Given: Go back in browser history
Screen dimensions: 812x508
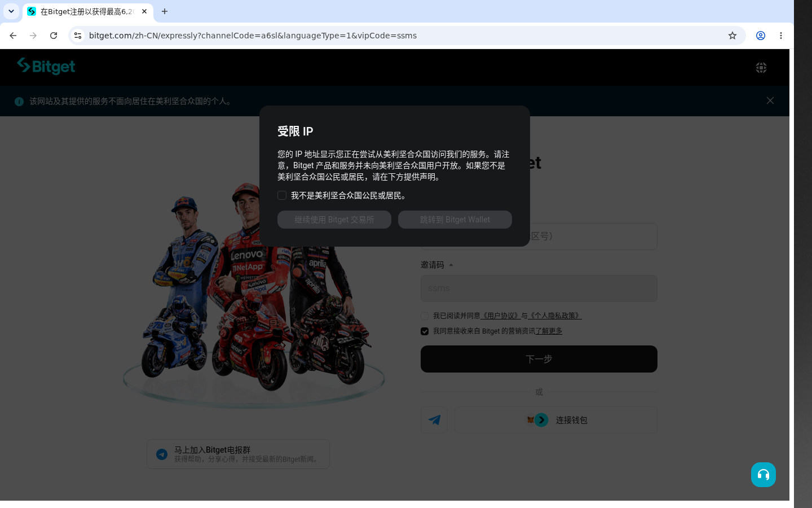Looking at the screenshot, I should tap(13, 36).
